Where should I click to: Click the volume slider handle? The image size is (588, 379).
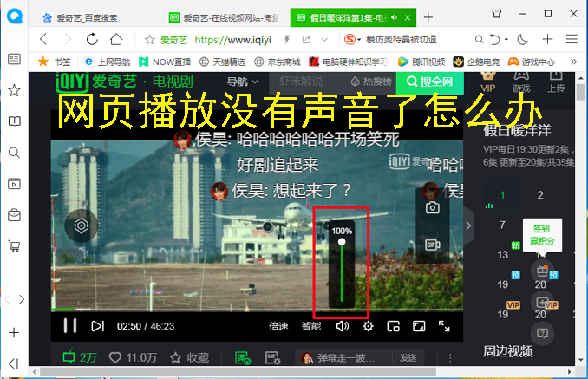coord(342,243)
